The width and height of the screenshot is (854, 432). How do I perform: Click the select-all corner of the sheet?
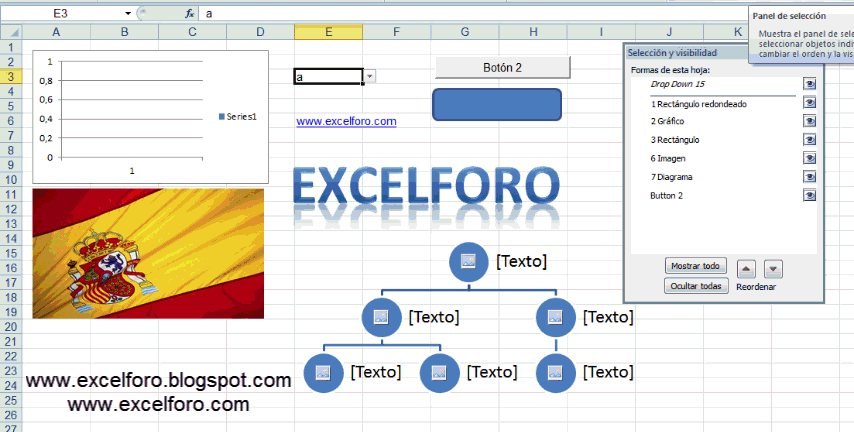click(x=11, y=32)
